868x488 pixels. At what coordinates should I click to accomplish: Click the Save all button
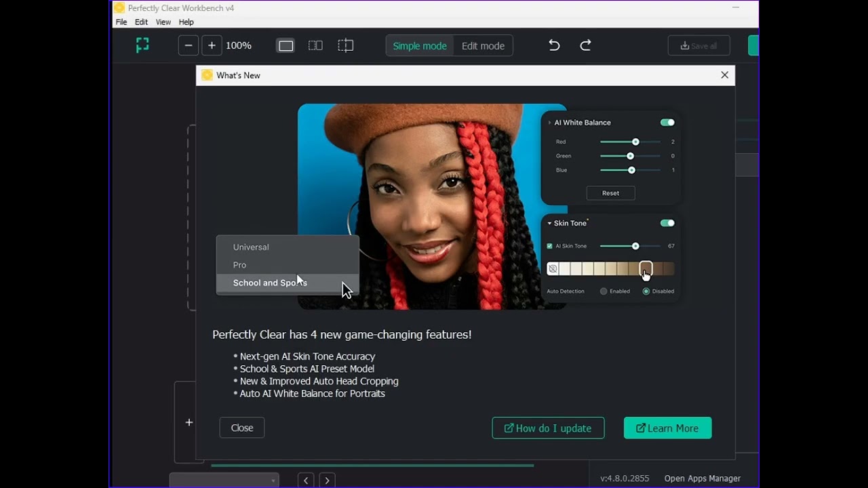[698, 45]
